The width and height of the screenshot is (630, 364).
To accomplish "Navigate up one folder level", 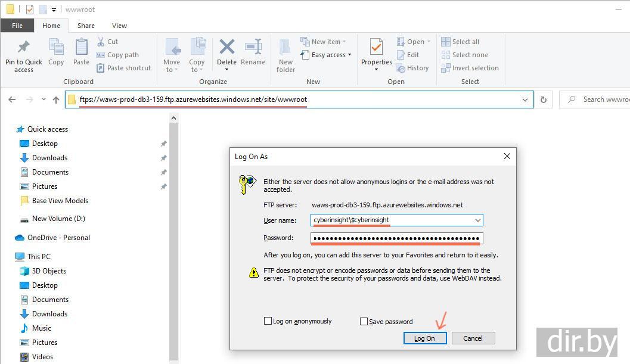I will pos(56,100).
